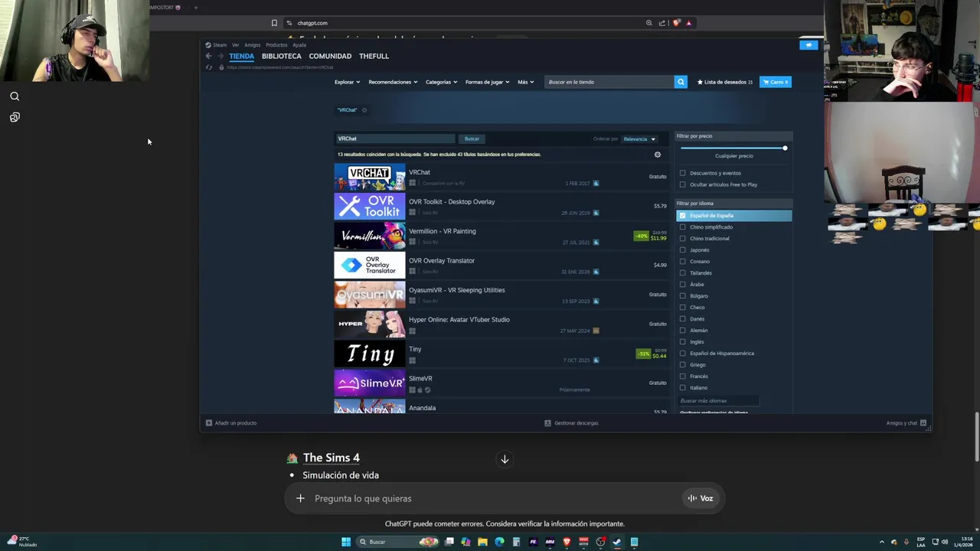The width and height of the screenshot is (980, 551).
Task: Click the Steam announcements megaphone button
Action: click(x=808, y=45)
